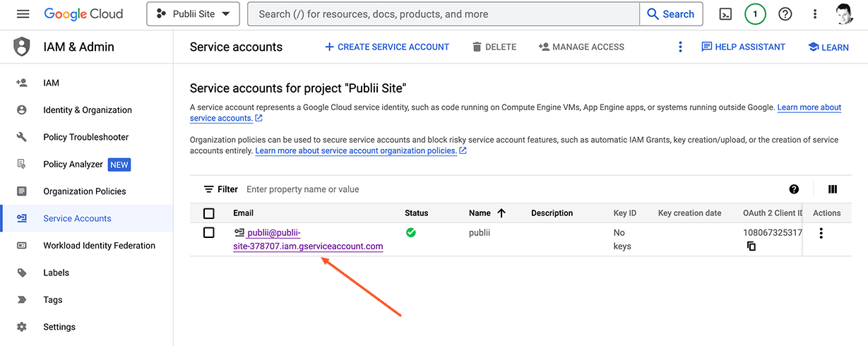The width and height of the screenshot is (868, 346).
Task: Go to Workload Identity Federation page
Action: click(x=99, y=246)
